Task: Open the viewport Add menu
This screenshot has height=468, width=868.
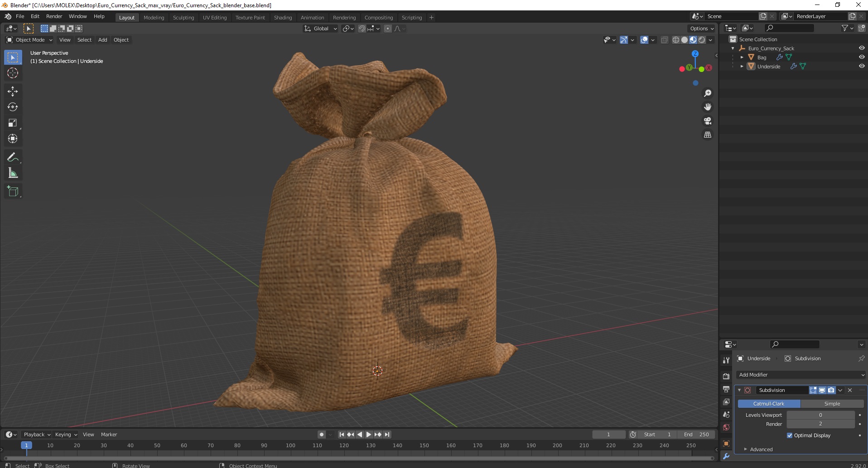Action: click(103, 40)
